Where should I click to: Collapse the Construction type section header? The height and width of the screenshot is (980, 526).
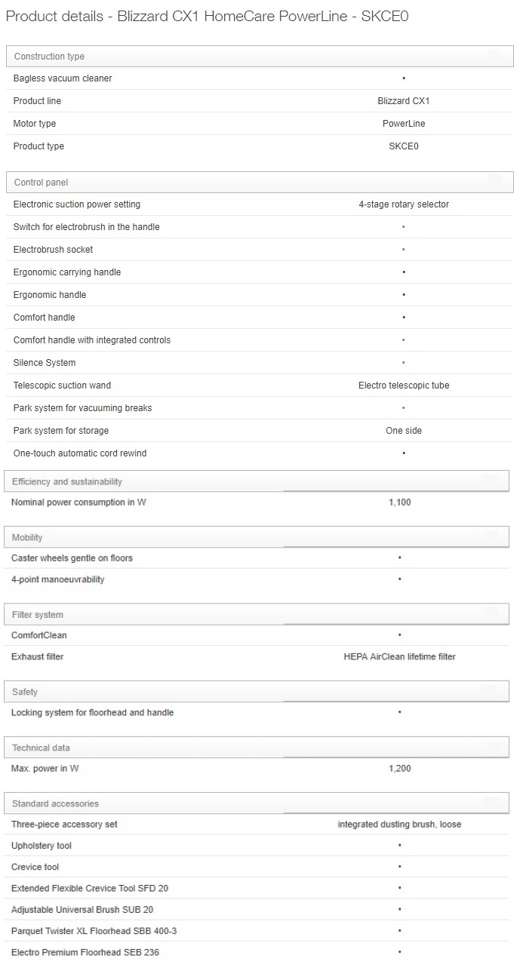pyautogui.click(x=260, y=57)
